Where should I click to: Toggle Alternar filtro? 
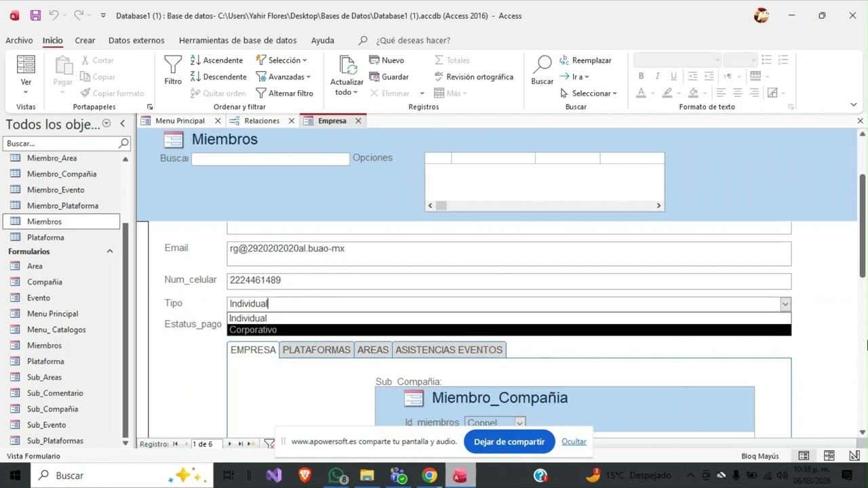(284, 93)
